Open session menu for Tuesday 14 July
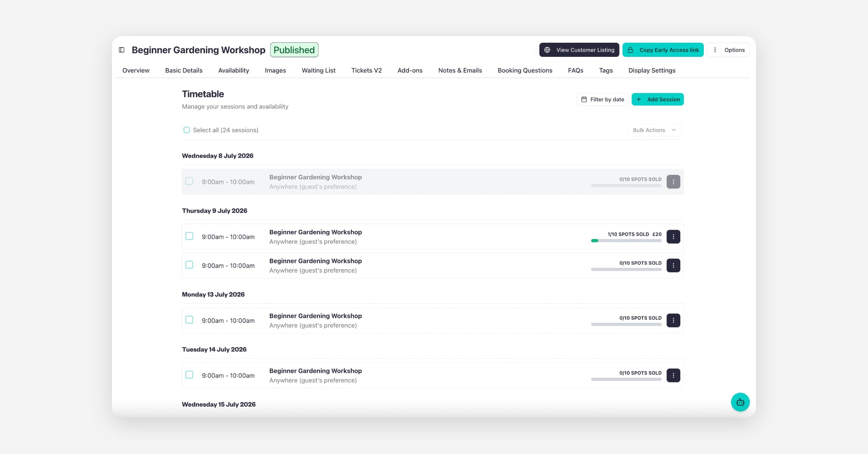 click(673, 375)
